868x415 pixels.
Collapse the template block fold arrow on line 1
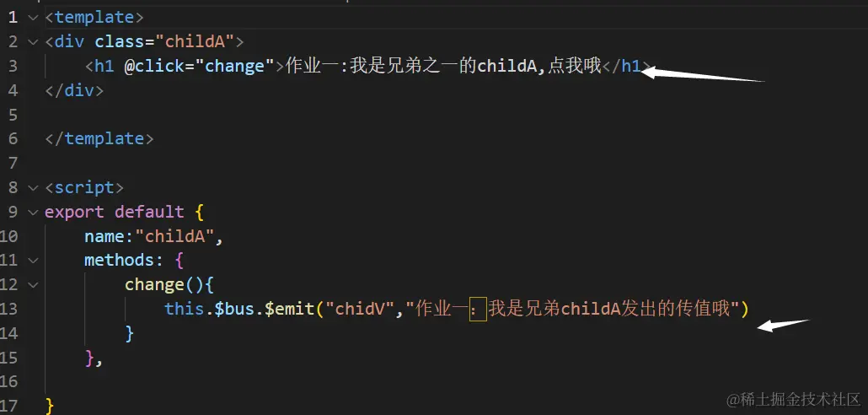32,17
